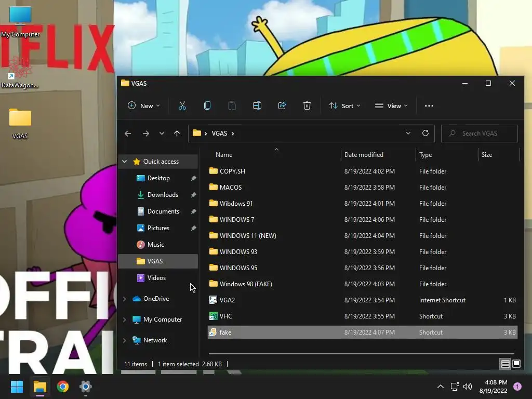Select the WINDOWS 11 (NEW) folder
This screenshot has height=399, width=532.
362,236
